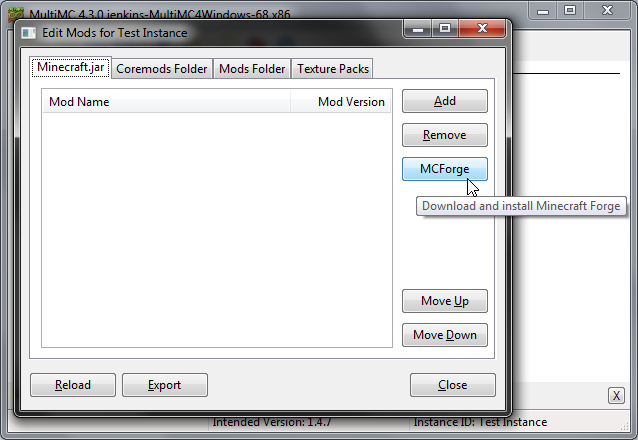
Task: Minimize the Edit Mods dialog
Action: (x=418, y=28)
